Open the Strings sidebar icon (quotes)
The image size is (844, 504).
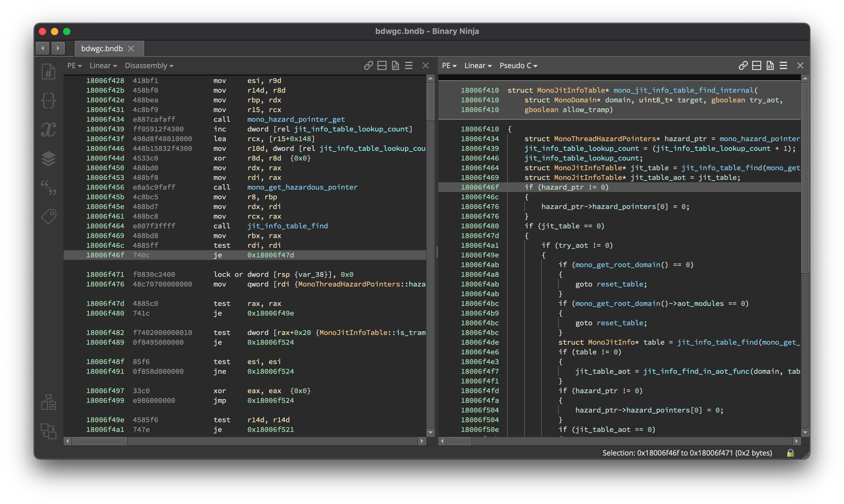point(49,187)
